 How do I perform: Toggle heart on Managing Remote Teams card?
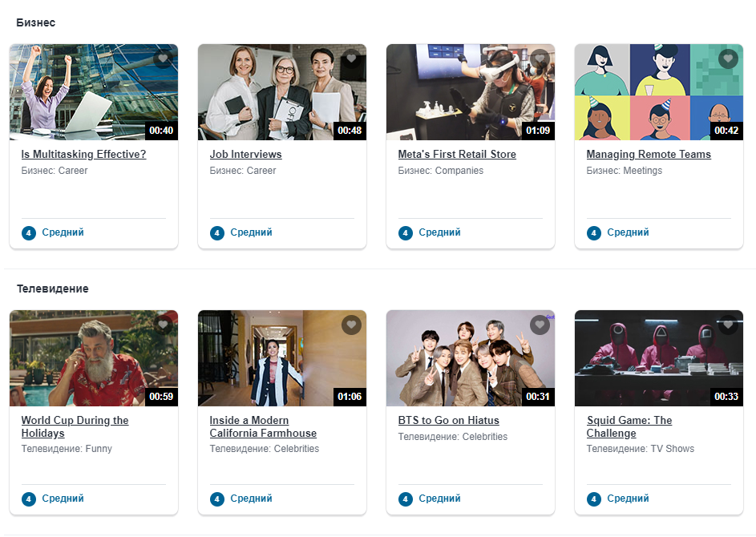[728, 59]
